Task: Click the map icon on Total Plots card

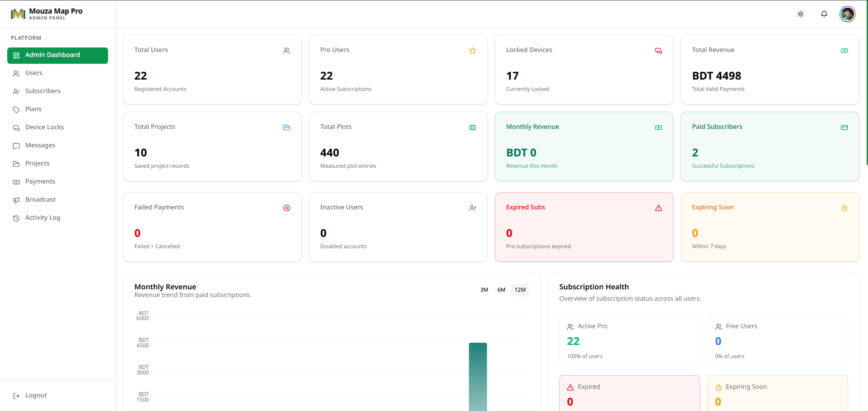Action: [x=473, y=128]
